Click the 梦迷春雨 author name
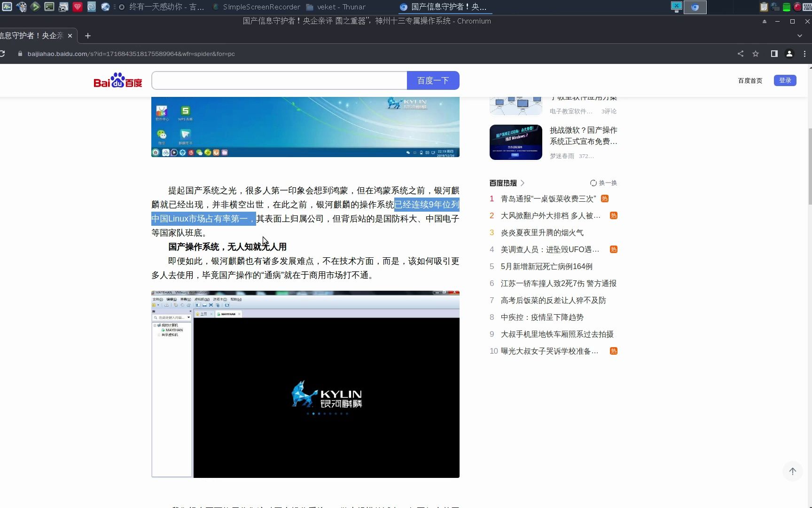 point(562,156)
